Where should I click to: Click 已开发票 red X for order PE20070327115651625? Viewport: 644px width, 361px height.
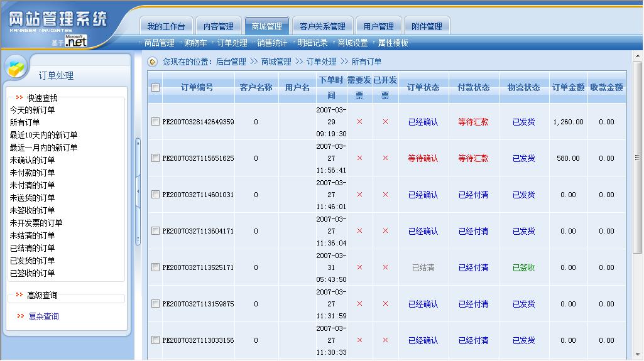385,158
